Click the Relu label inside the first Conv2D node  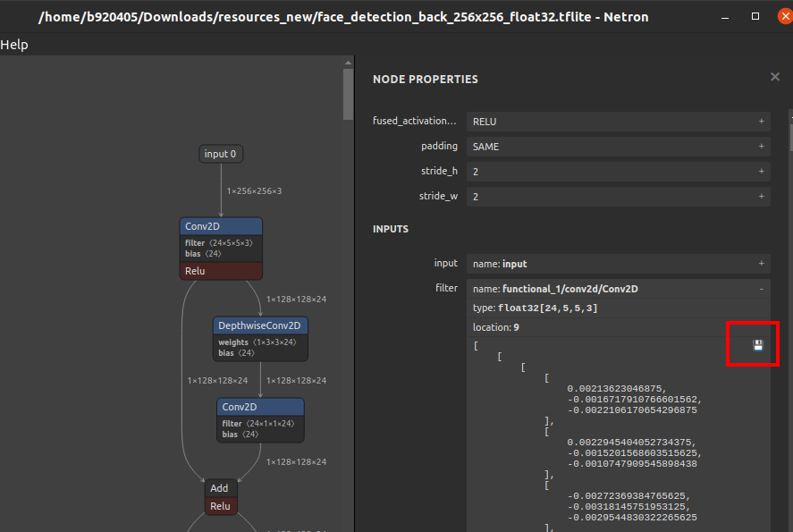click(x=195, y=271)
